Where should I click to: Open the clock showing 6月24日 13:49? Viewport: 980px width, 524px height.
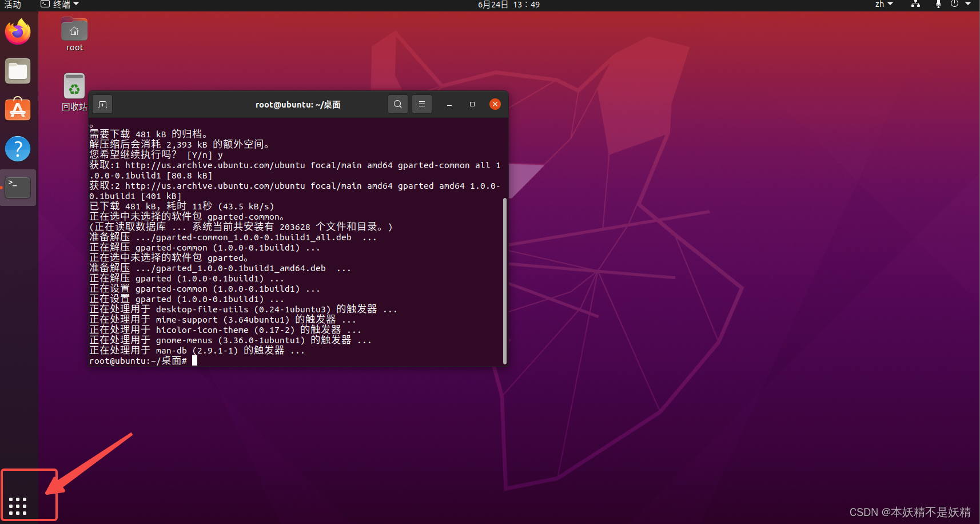coord(509,5)
